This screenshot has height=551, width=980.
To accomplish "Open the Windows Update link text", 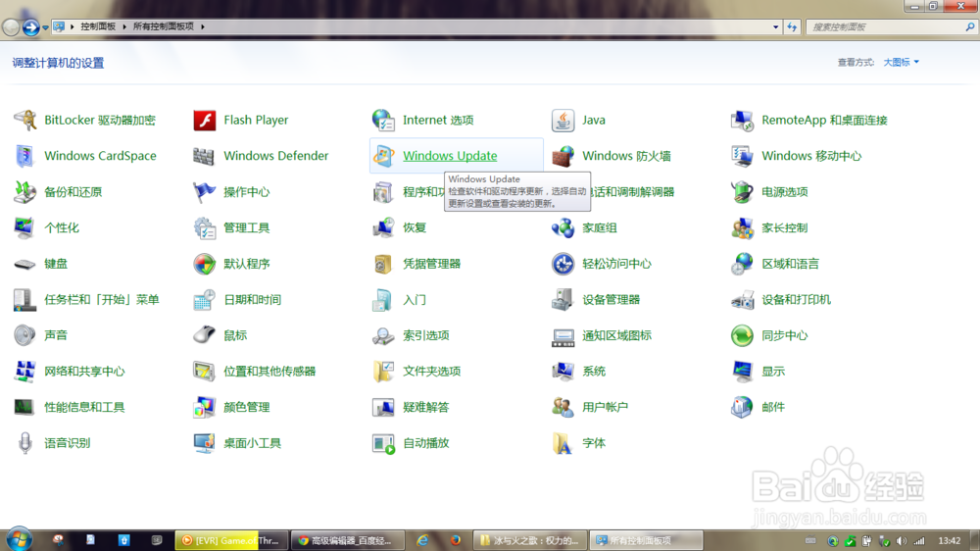I will click(450, 156).
